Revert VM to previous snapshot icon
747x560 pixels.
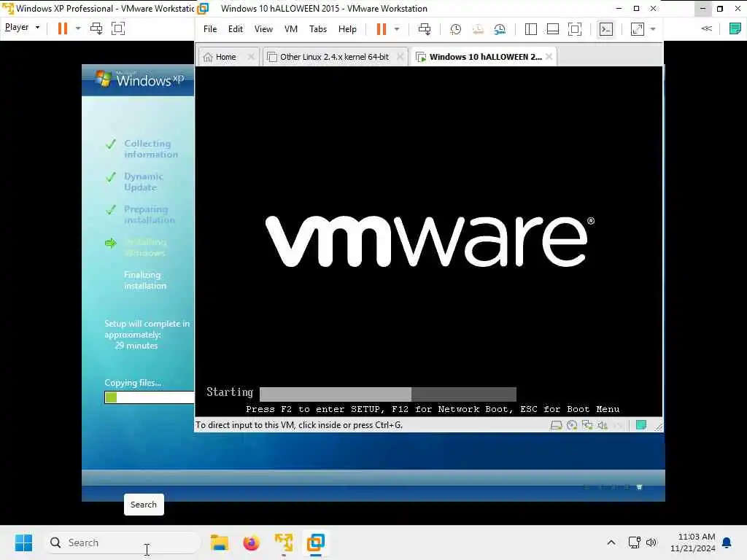(477, 29)
